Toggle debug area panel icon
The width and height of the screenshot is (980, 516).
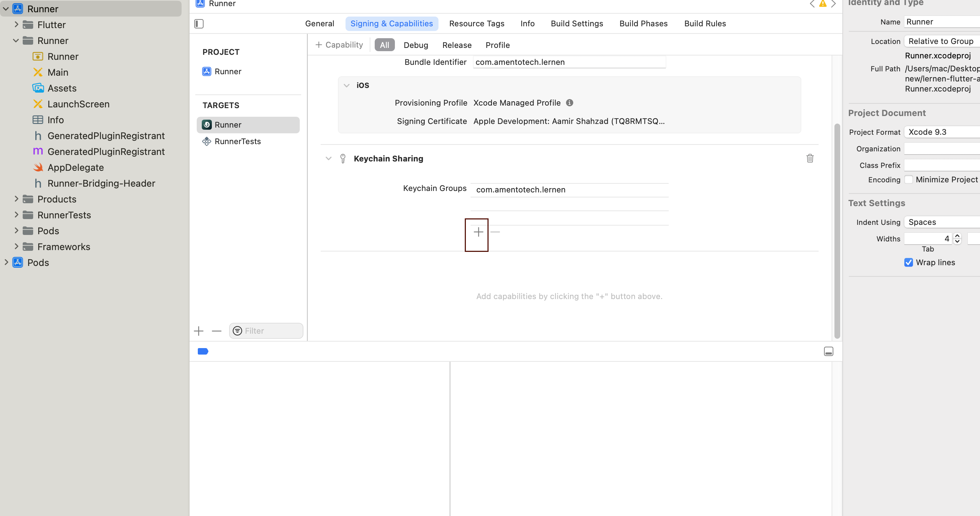tap(829, 351)
